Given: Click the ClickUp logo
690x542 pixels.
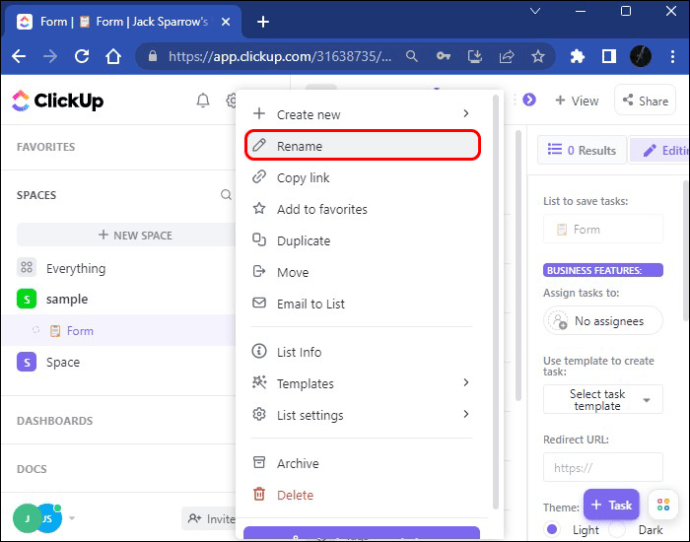Looking at the screenshot, I should (58, 101).
